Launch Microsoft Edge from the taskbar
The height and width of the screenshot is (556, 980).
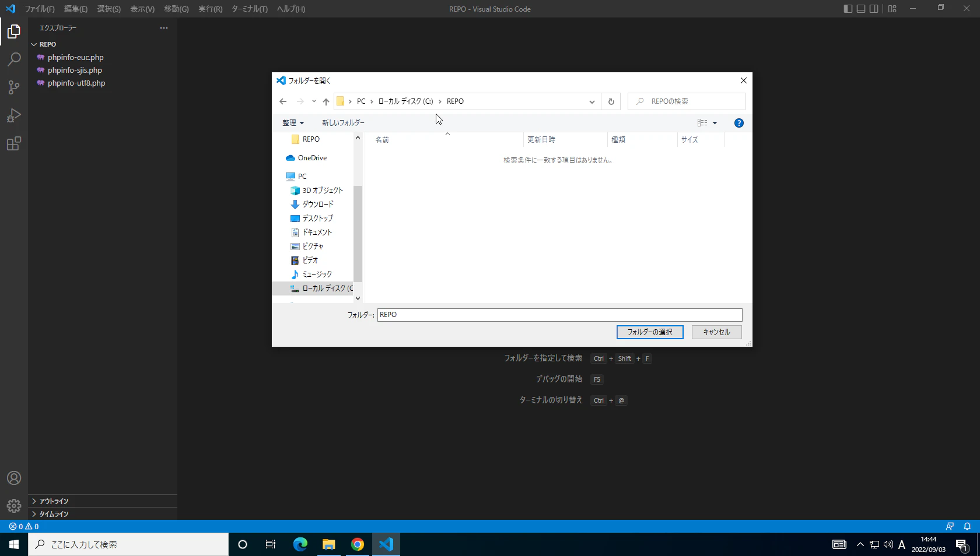(x=300, y=544)
